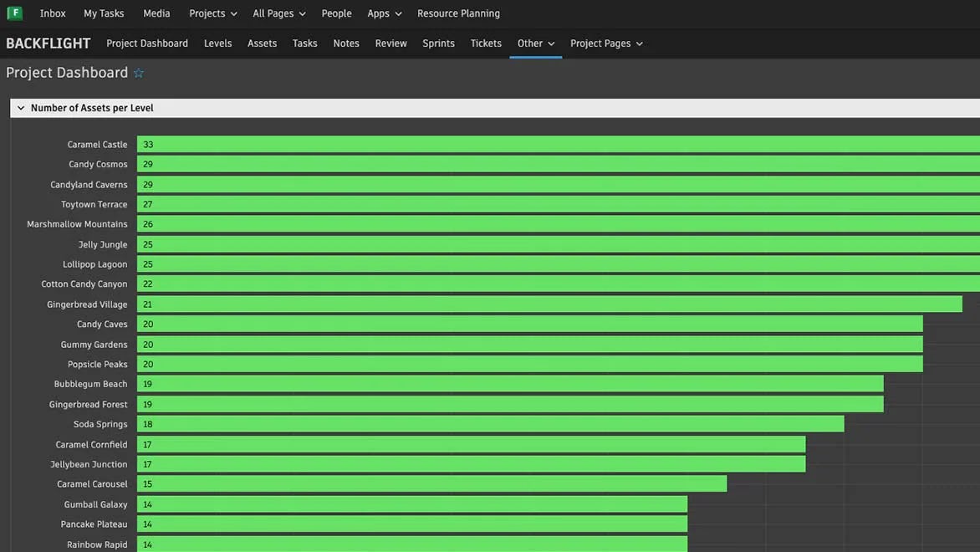The height and width of the screenshot is (552, 980).
Task: Go to the Inbox
Action: click(53, 13)
